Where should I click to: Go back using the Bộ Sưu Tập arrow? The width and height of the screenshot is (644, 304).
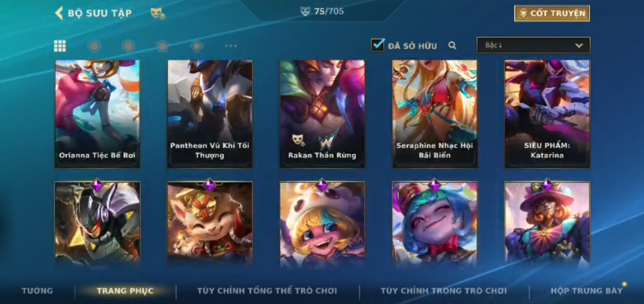[x=59, y=13]
